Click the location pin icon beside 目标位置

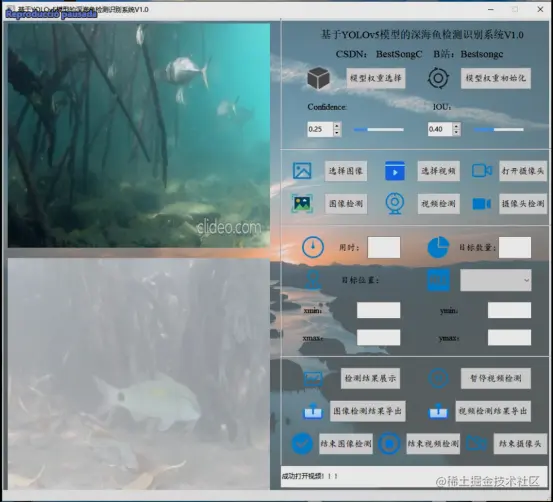[x=313, y=280]
